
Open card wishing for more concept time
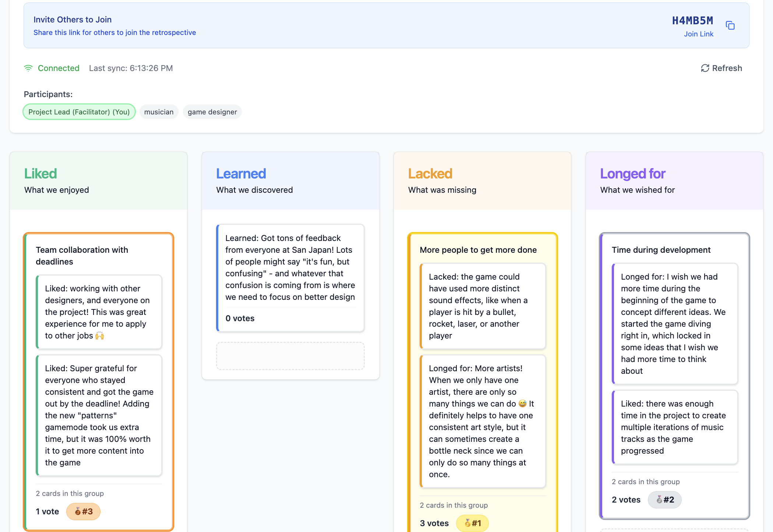(675, 324)
